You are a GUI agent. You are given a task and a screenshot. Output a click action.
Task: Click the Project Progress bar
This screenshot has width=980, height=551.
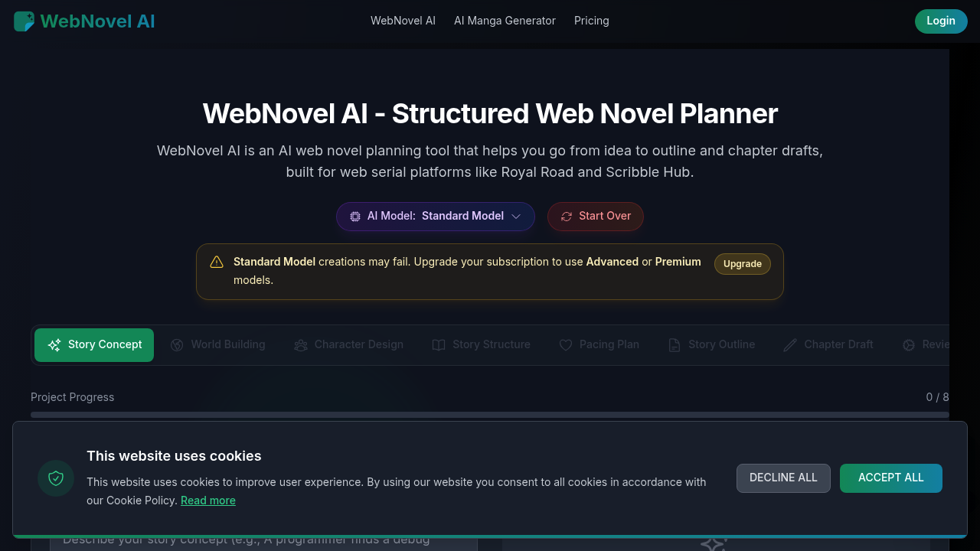tap(490, 414)
